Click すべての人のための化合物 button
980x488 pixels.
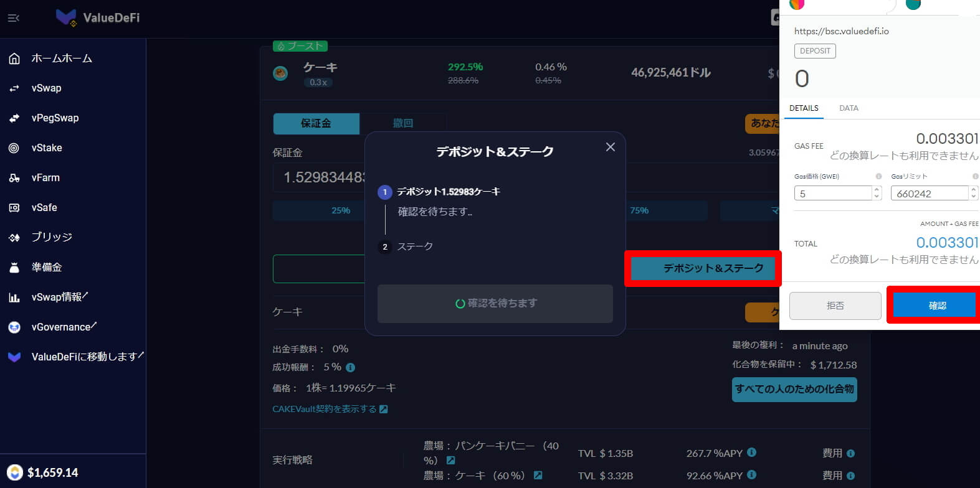coord(794,389)
